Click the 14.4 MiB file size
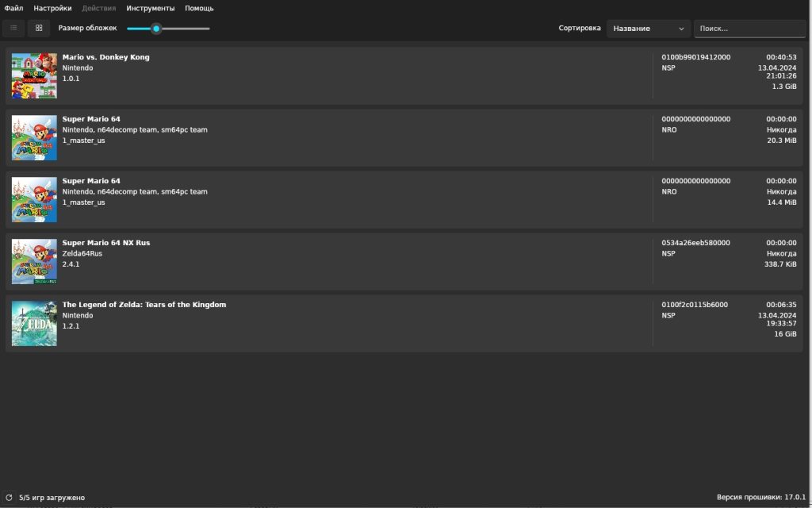Screen dimensions: 812x508 [781, 202]
